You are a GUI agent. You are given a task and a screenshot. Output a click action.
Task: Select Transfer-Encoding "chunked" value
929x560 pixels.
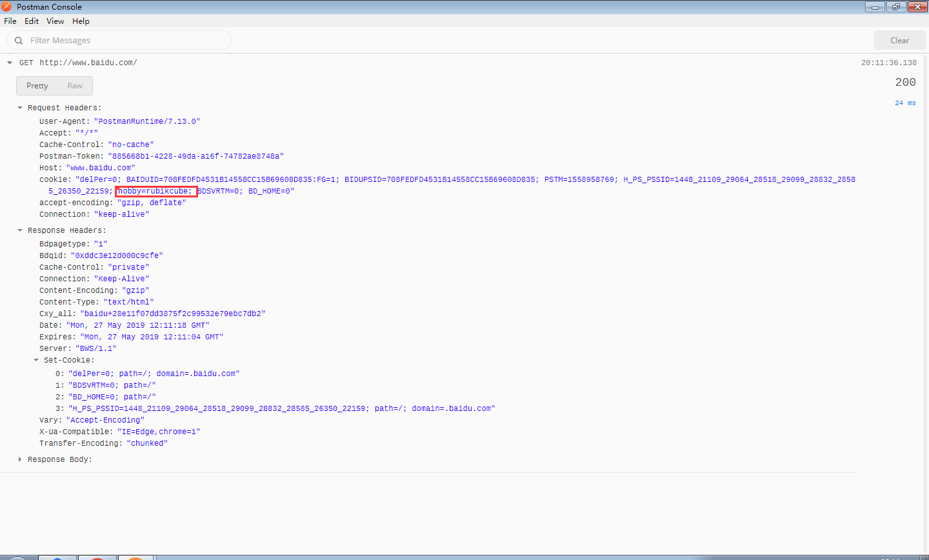coord(147,443)
